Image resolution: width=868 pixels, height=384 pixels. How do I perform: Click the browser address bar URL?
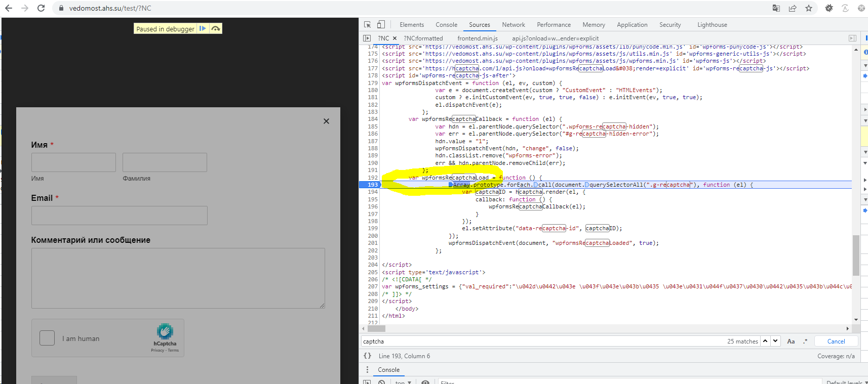pyautogui.click(x=110, y=8)
